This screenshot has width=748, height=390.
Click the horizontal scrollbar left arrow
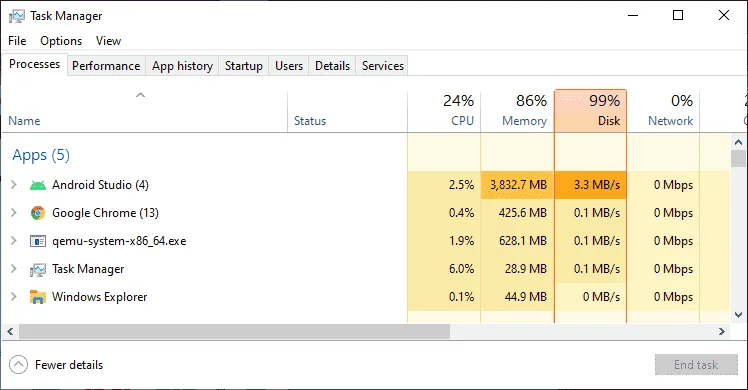pyautogui.click(x=10, y=331)
